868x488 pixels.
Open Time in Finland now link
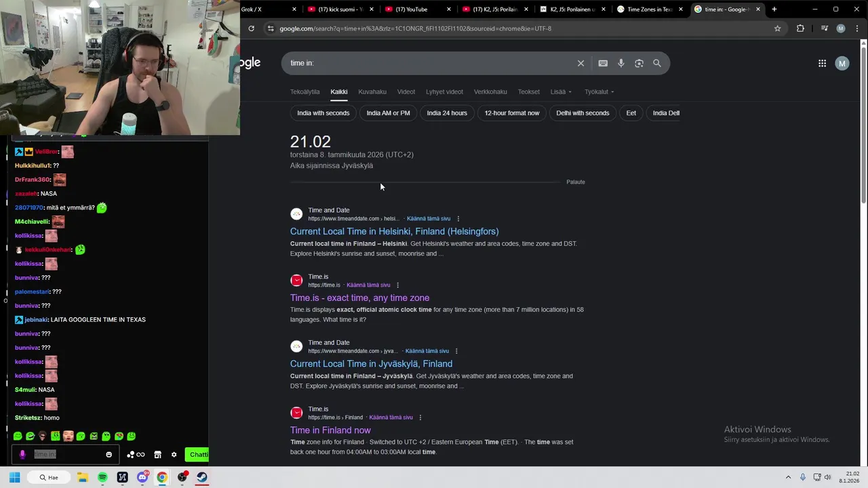(330, 430)
